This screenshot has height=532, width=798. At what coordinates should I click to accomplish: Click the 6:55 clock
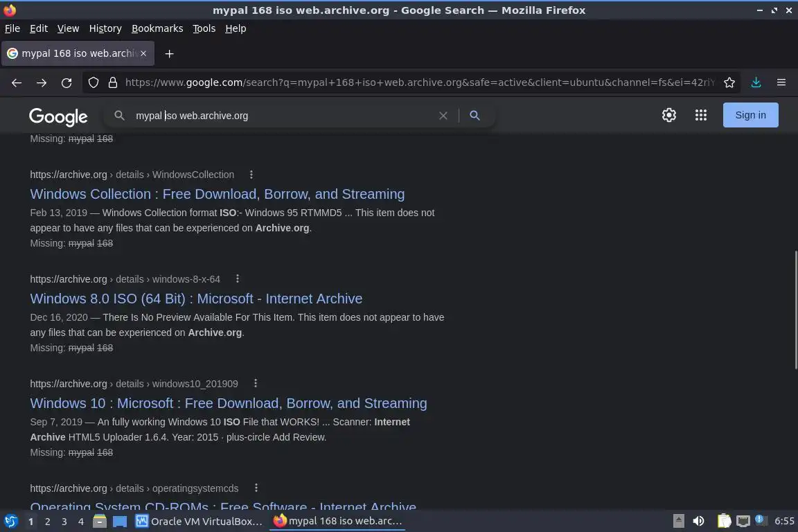pyautogui.click(x=784, y=522)
